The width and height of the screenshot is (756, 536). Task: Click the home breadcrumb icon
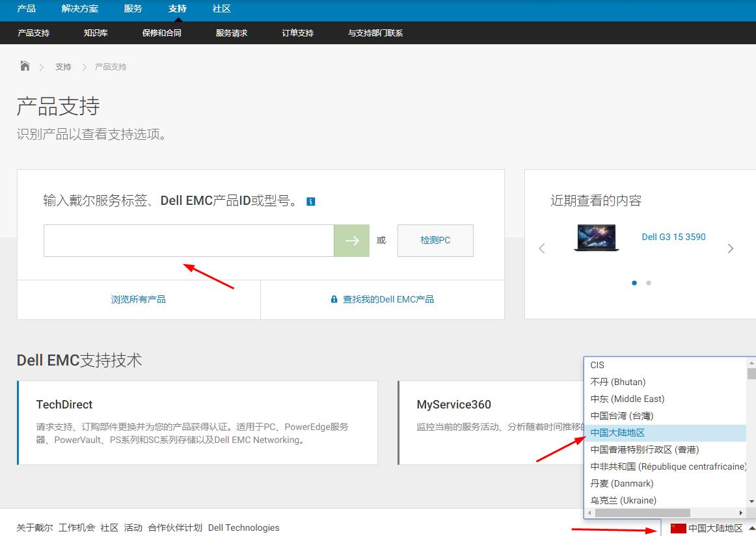point(25,66)
